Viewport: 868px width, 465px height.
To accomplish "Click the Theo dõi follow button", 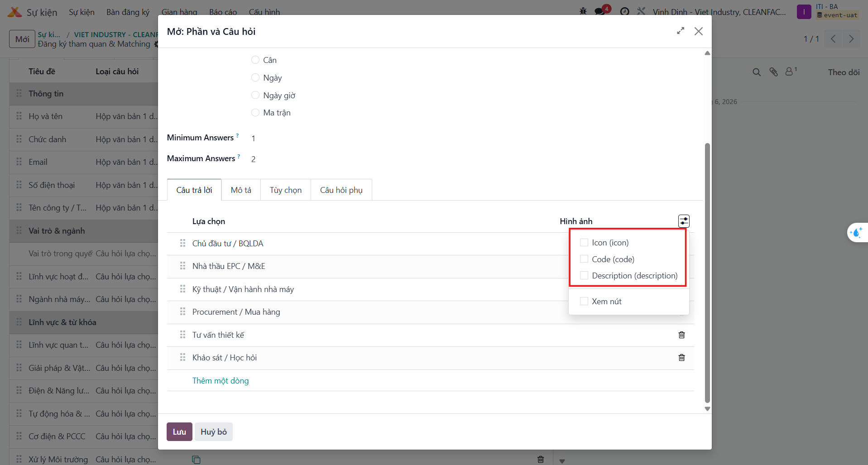I will tap(844, 72).
